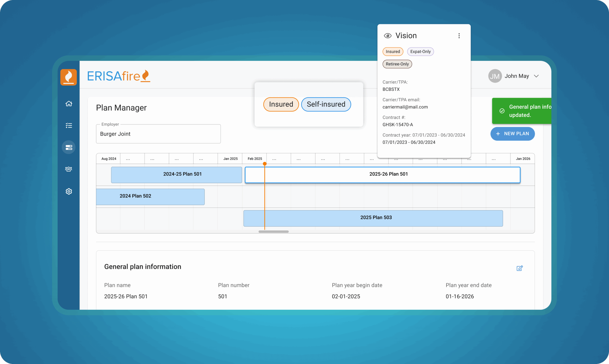Click General plan information heading

click(x=142, y=267)
